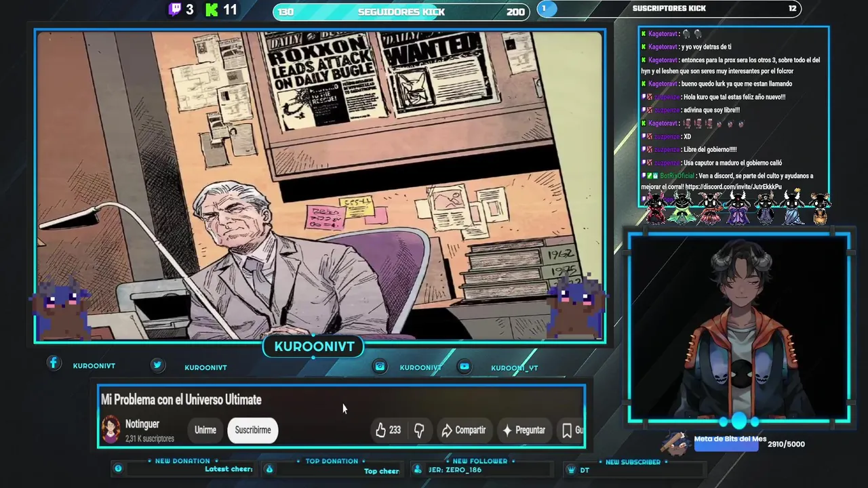This screenshot has width=868, height=488.
Task: Click the pixel mascot at the video's left corner
Action: pyautogui.click(x=61, y=308)
